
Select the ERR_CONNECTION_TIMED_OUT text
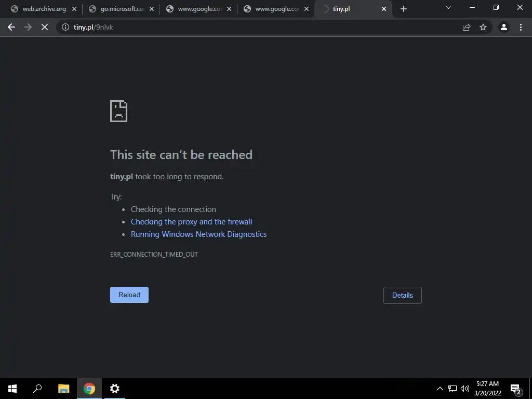(x=154, y=254)
